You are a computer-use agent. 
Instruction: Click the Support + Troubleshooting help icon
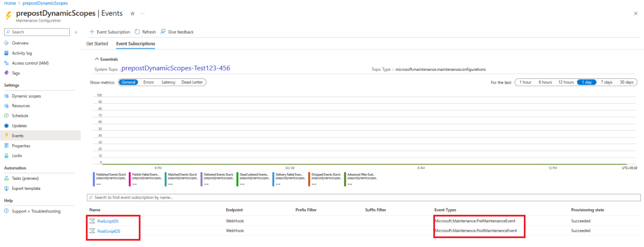[x=6, y=211]
